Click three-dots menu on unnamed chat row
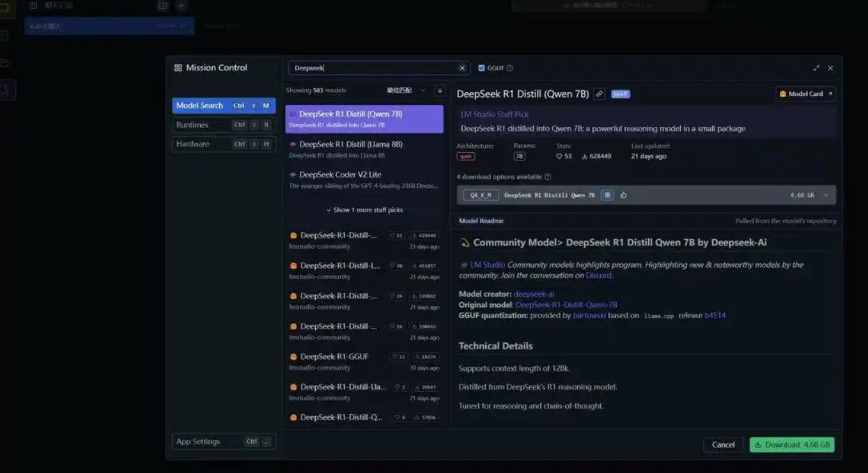This screenshot has height=473, width=868. 183,26
